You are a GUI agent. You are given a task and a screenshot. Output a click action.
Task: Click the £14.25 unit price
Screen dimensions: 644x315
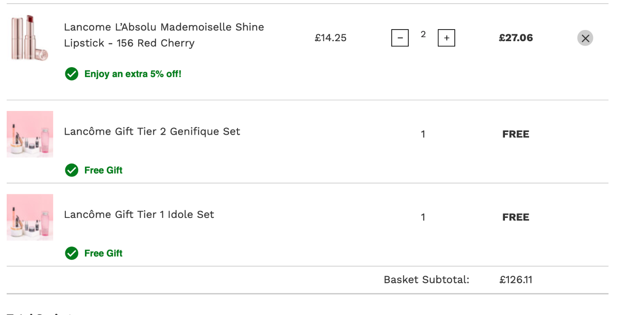330,38
